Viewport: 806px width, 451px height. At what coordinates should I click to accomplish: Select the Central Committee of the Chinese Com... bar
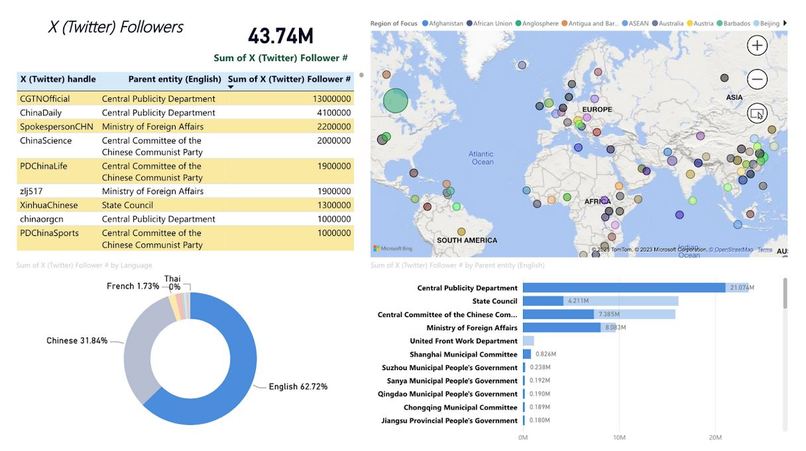(x=599, y=314)
